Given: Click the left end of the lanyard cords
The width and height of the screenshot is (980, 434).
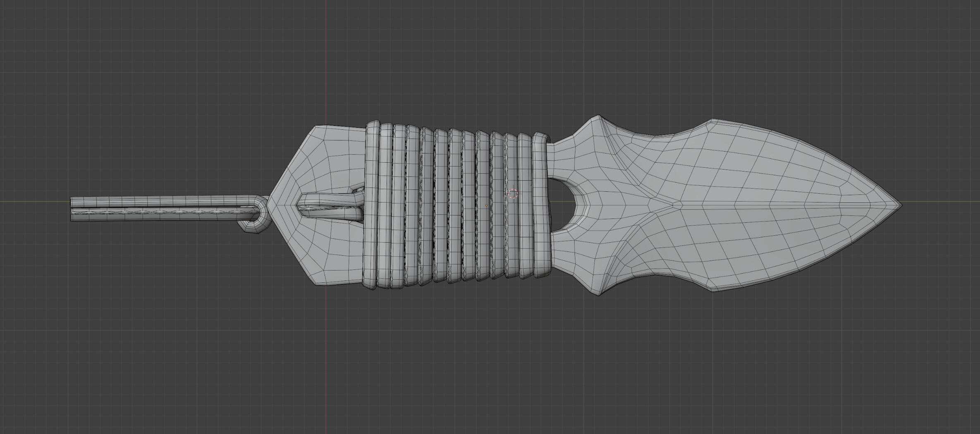Looking at the screenshot, I should [73, 209].
